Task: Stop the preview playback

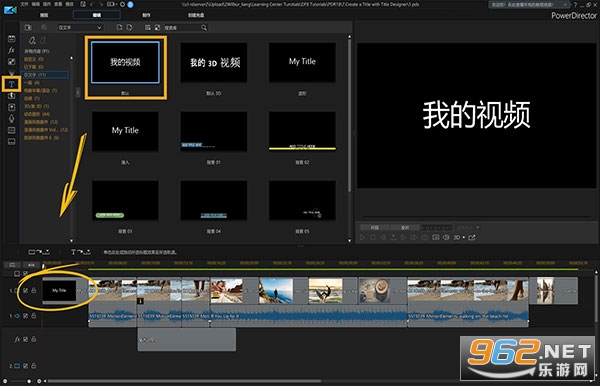Action: tap(373, 238)
